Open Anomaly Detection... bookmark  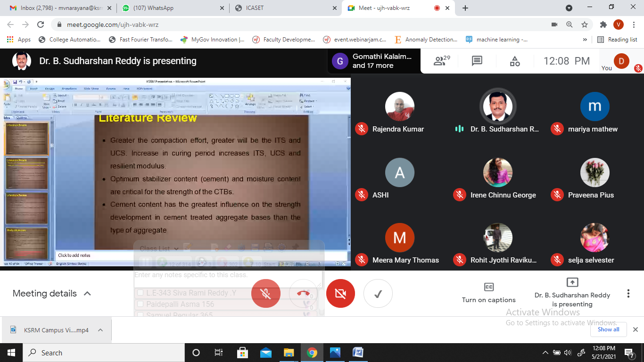(426, 40)
